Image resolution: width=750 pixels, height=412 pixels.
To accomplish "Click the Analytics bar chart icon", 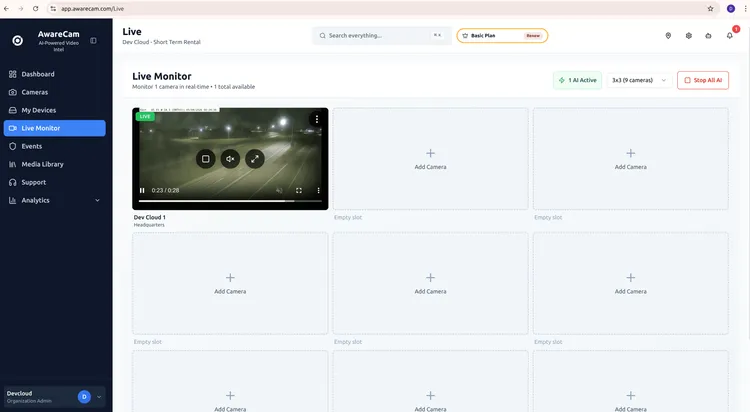I will click(x=13, y=200).
